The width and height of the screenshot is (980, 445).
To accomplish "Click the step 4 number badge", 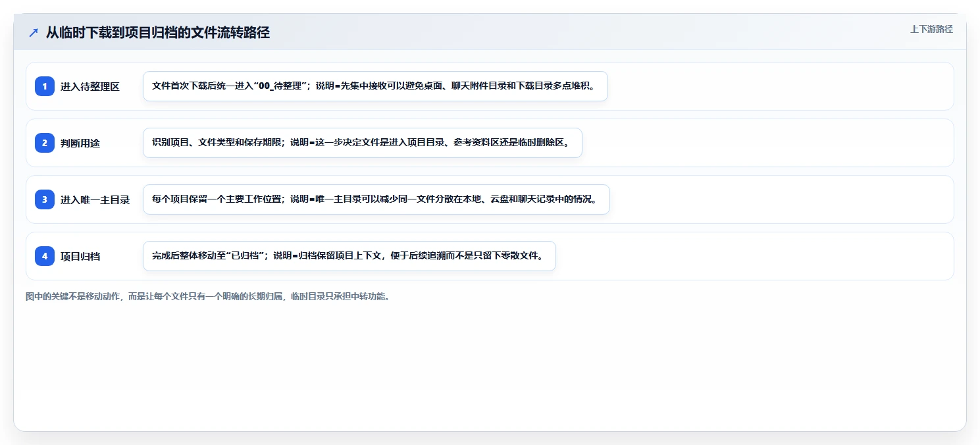I will coord(45,256).
